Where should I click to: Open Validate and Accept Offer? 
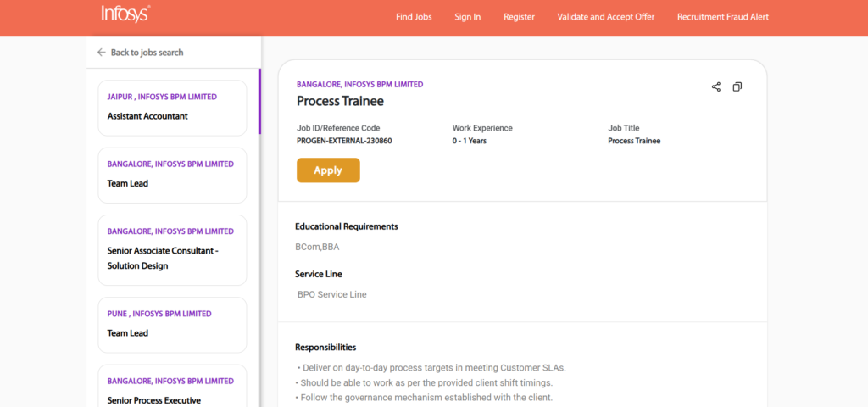click(606, 17)
